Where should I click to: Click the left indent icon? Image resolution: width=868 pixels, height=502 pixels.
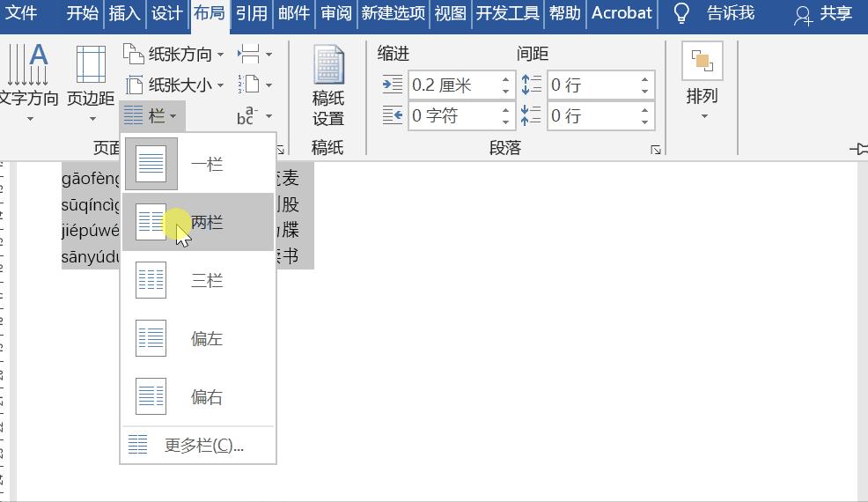pyautogui.click(x=393, y=85)
